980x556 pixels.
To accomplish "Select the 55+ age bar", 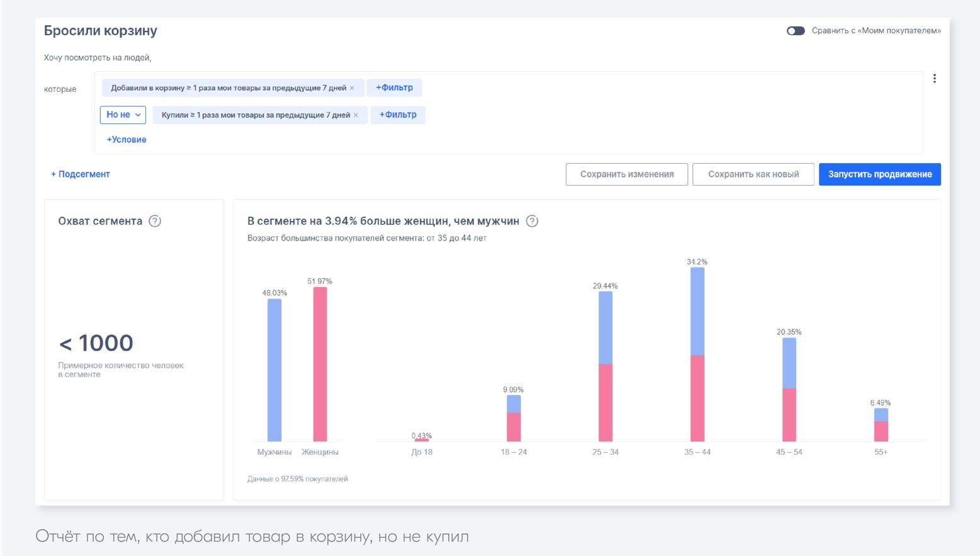I will (881, 425).
